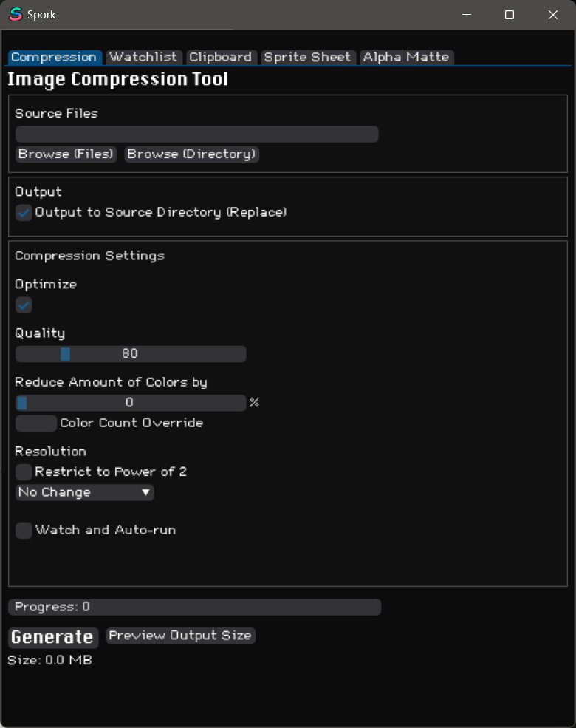Maximize the Spork window
The height and width of the screenshot is (728, 576).
[x=509, y=15]
